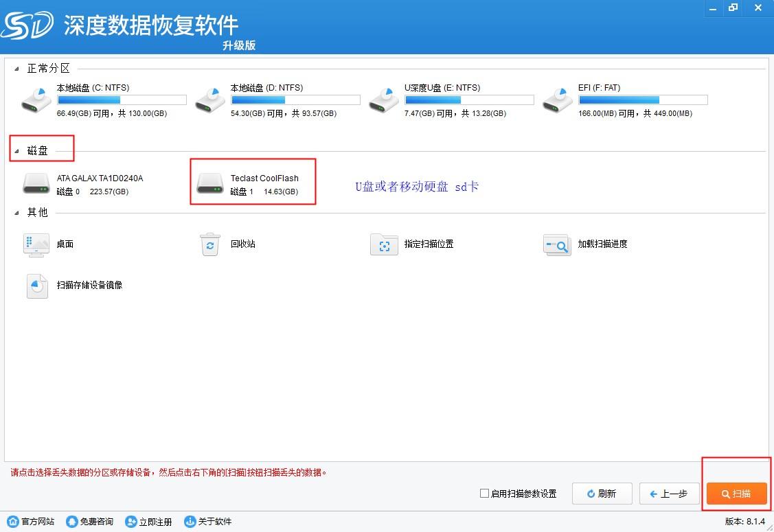This screenshot has width=774, height=532.
Task: Enable 启用扫描参数设置 checkbox
Action: coord(484,493)
